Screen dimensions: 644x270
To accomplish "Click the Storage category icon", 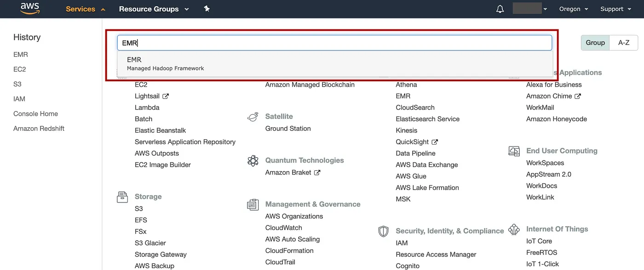I will (122, 197).
